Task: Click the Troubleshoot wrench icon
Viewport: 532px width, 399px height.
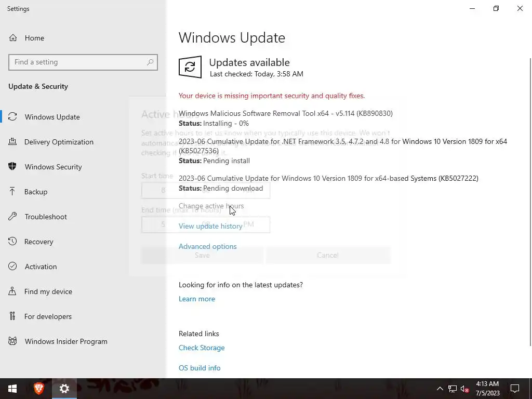Action: click(12, 217)
